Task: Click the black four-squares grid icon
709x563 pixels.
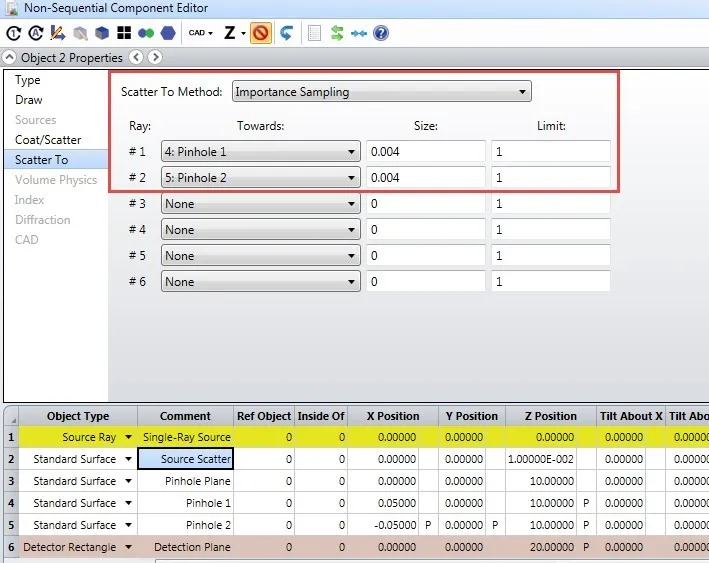Action: [x=125, y=33]
